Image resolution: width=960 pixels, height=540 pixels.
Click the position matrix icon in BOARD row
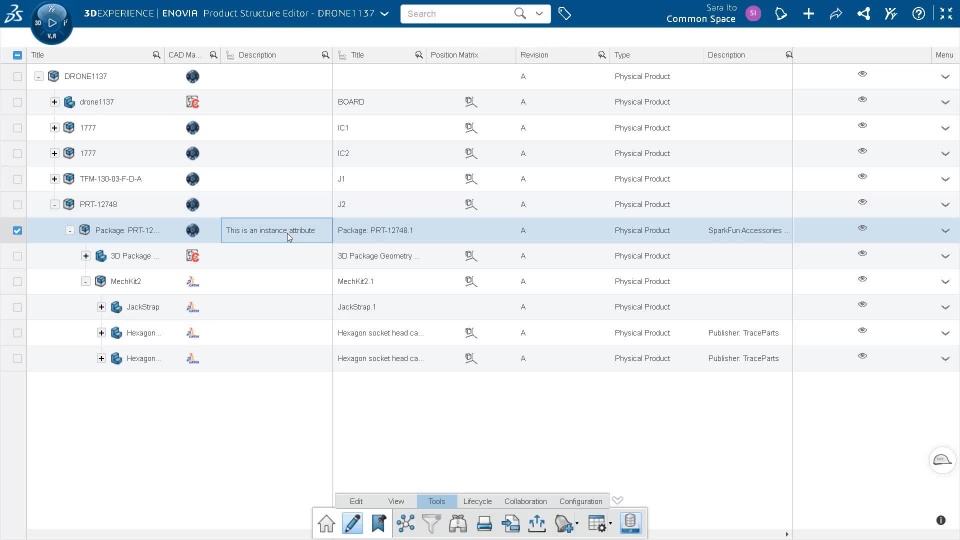470,102
